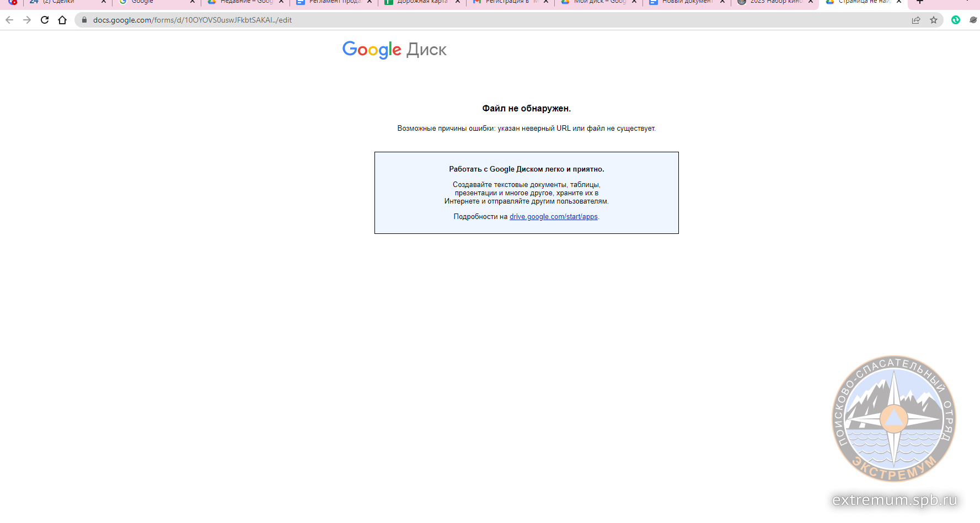The height and width of the screenshot is (523, 980).
Task: Close the '2023 Набор кино' tab
Action: 811,2
